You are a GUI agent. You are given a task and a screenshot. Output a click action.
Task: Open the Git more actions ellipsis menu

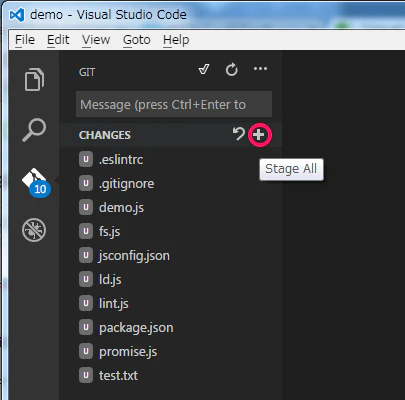coord(260,69)
